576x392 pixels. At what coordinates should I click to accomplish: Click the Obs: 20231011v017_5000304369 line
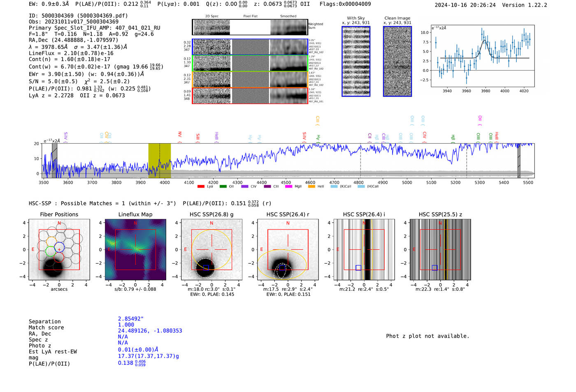point(74,22)
